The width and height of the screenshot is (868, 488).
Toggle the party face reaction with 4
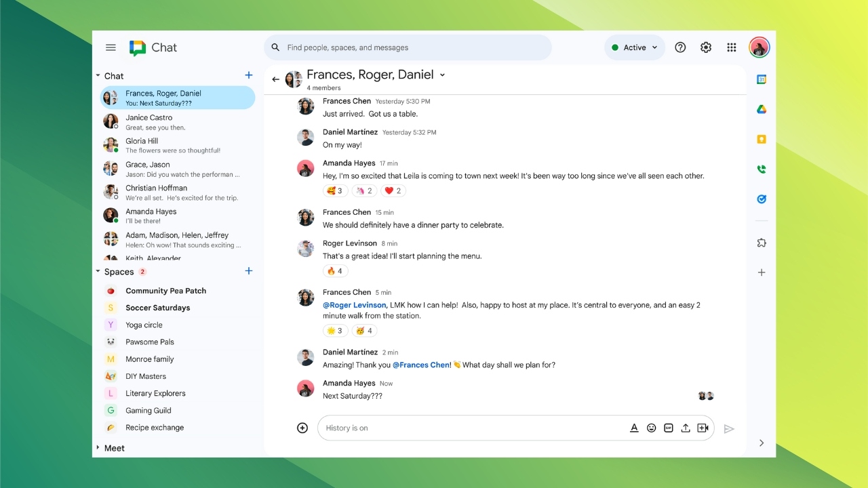[x=365, y=330]
